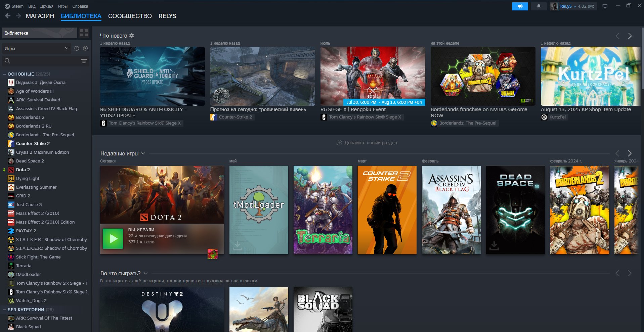644x332 pixels.
Task: Select ARK: Survival Of The Fittest in sidebar
Action: coord(44,318)
